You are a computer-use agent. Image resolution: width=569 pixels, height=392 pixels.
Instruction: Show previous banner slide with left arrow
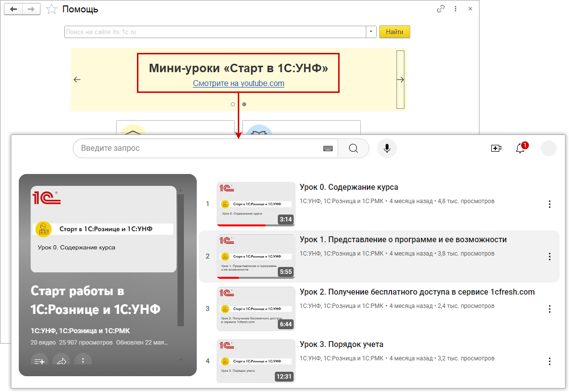pyautogui.click(x=77, y=80)
